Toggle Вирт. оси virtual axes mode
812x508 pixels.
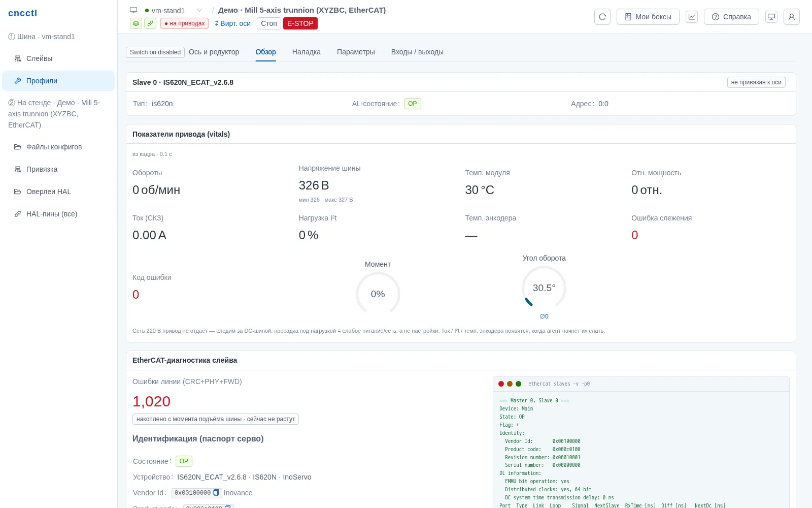click(x=233, y=23)
